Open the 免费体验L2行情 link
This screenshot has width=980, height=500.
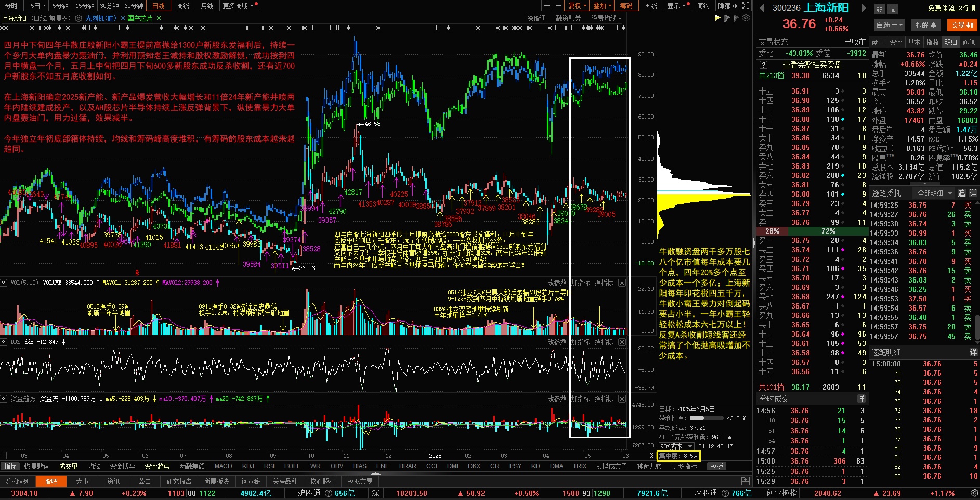(x=951, y=8)
